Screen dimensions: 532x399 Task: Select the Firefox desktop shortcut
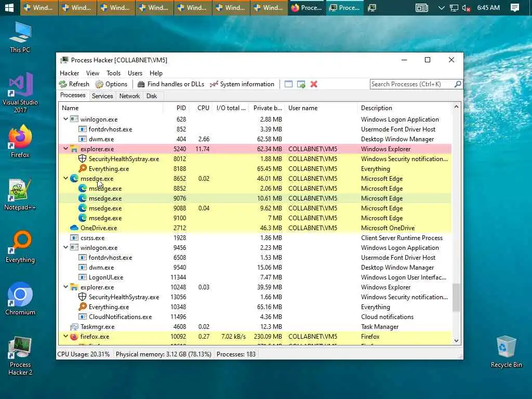click(x=20, y=141)
